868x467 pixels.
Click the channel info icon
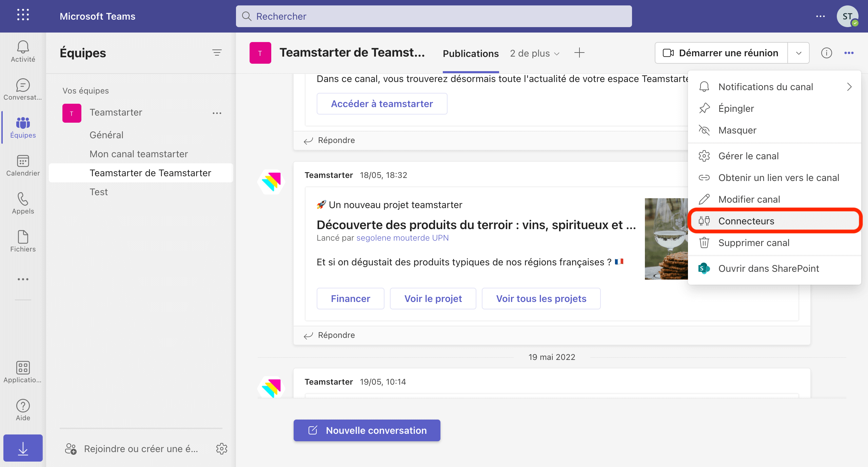(x=826, y=53)
